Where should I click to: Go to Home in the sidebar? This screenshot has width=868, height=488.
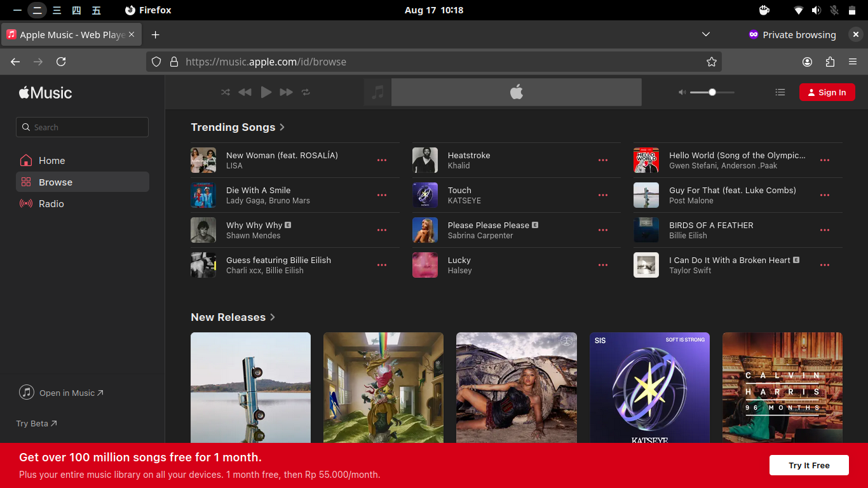click(83, 161)
